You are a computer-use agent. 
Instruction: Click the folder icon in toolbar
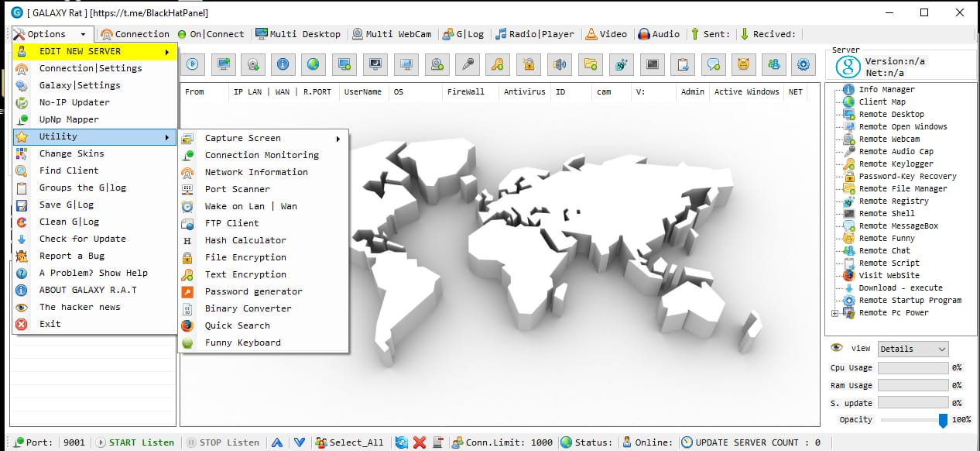click(x=591, y=65)
